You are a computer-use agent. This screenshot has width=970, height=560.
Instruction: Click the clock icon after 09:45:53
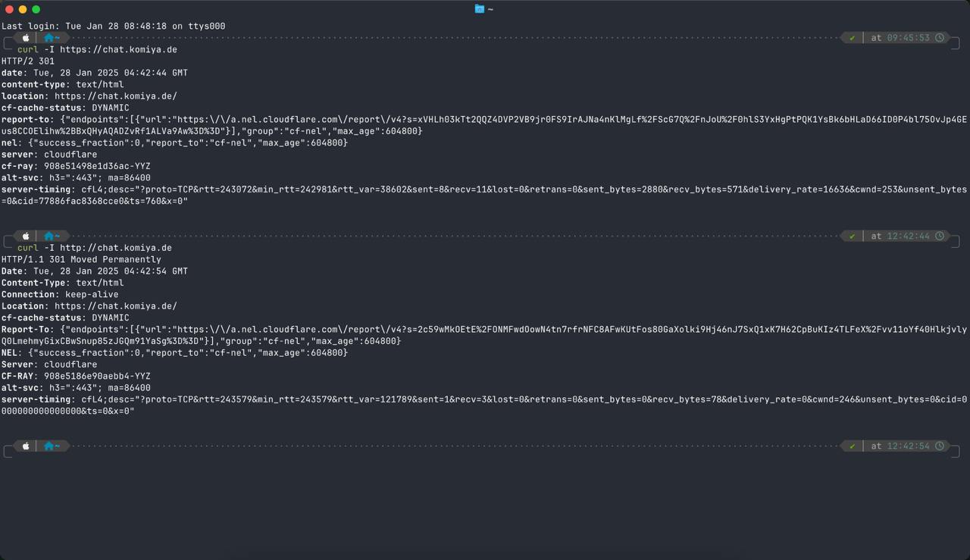[x=940, y=38]
